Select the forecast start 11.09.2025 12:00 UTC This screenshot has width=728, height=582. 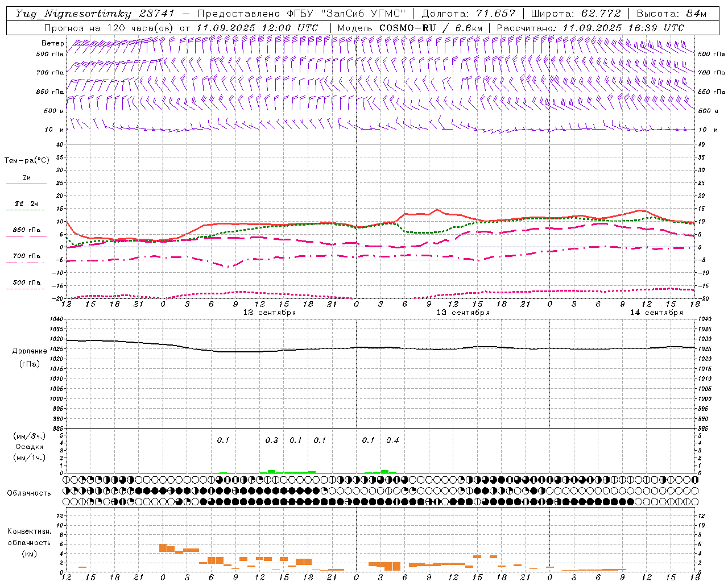pos(257,28)
